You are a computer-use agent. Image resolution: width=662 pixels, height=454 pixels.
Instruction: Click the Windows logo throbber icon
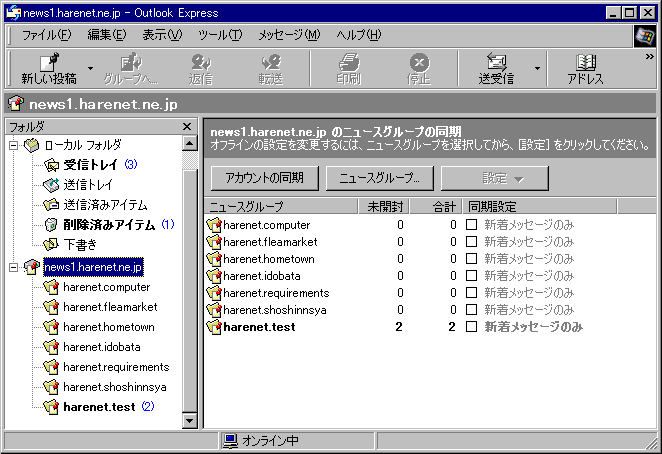[645, 36]
